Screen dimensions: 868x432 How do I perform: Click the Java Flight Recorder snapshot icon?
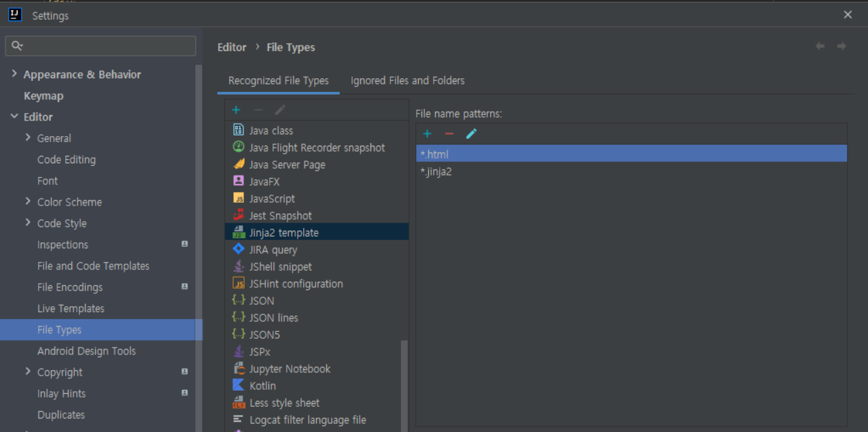coord(239,147)
